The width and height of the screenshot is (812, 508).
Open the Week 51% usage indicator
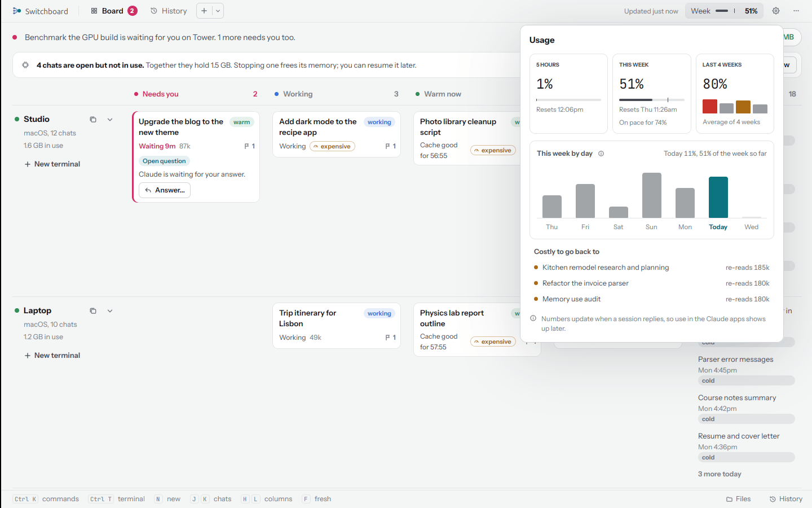724,11
